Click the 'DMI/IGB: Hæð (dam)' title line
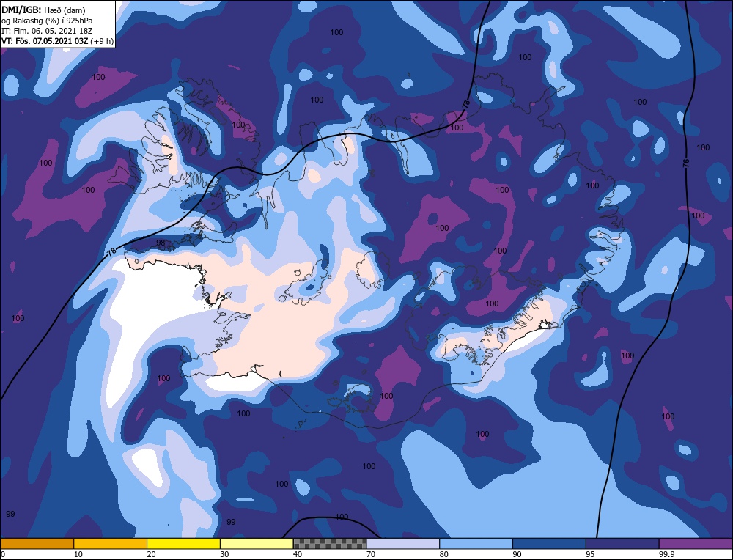 (43, 10)
